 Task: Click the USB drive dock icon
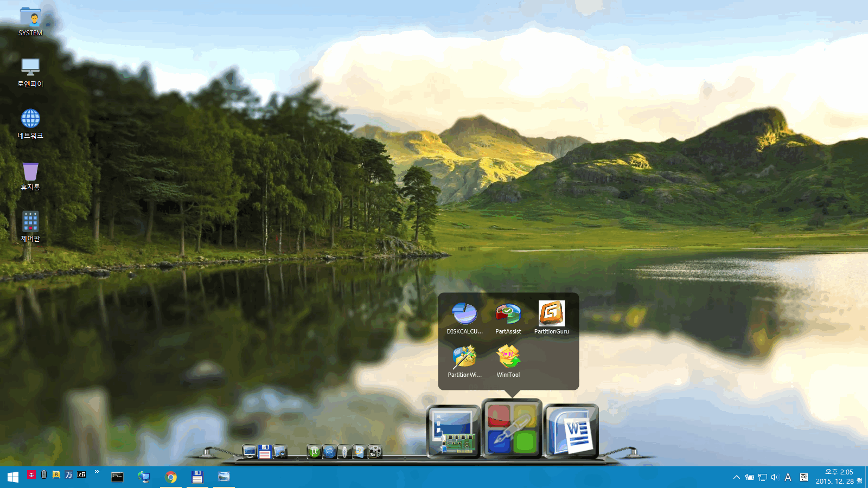tap(344, 451)
